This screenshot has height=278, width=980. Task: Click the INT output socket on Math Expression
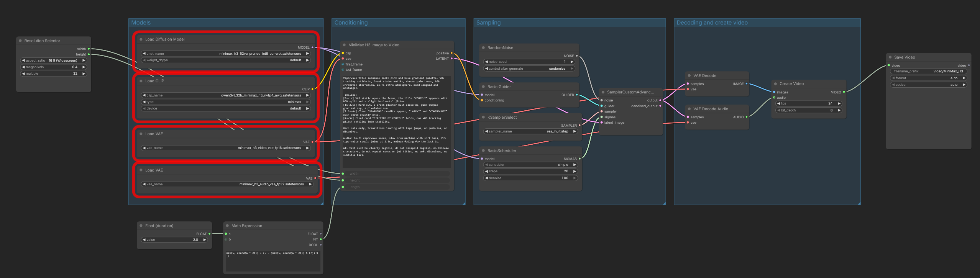click(x=321, y=239)
